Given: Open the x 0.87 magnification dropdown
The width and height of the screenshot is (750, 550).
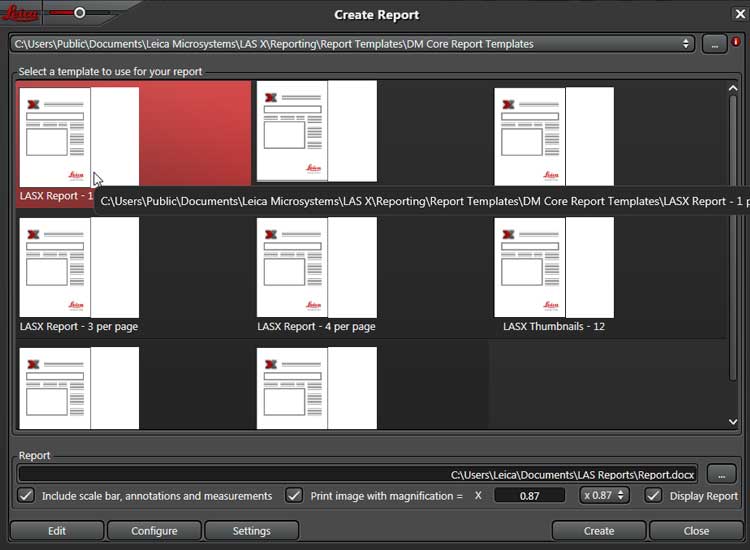Looking at the screenshot, I should [604, 495].
